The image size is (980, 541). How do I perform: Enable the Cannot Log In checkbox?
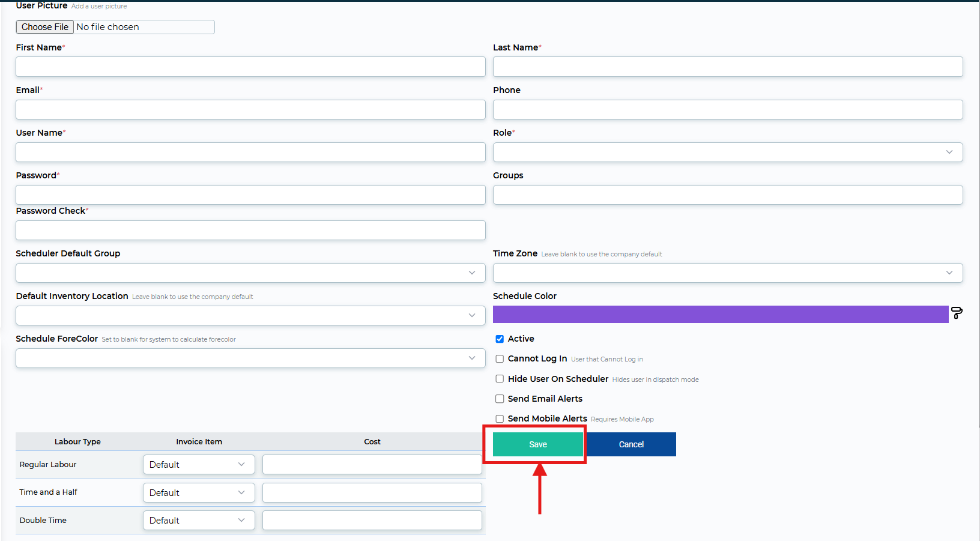coord(500,359)
